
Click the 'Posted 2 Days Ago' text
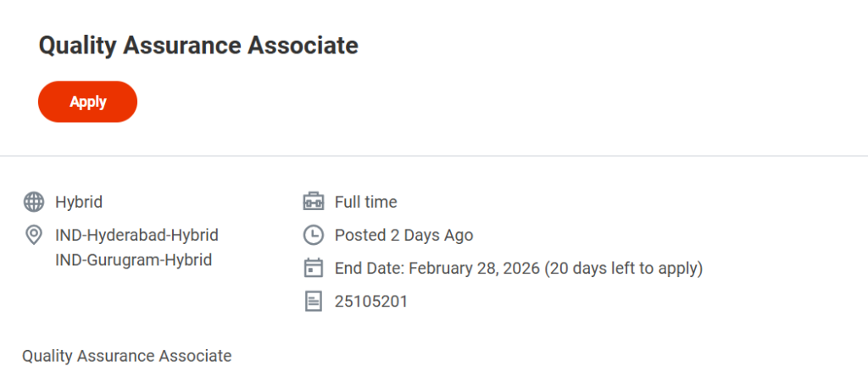coord(403,235)
